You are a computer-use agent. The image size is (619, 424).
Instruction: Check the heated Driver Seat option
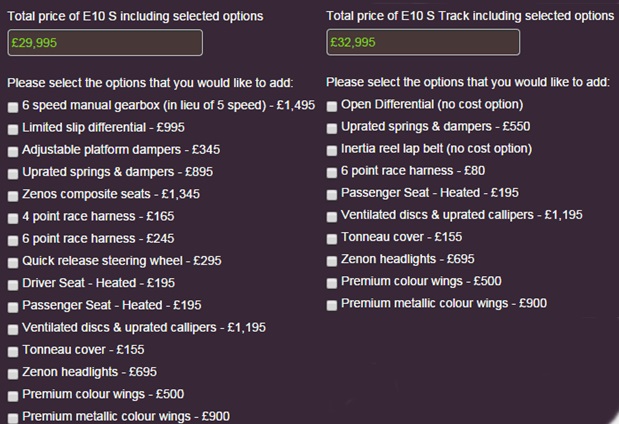12,283
